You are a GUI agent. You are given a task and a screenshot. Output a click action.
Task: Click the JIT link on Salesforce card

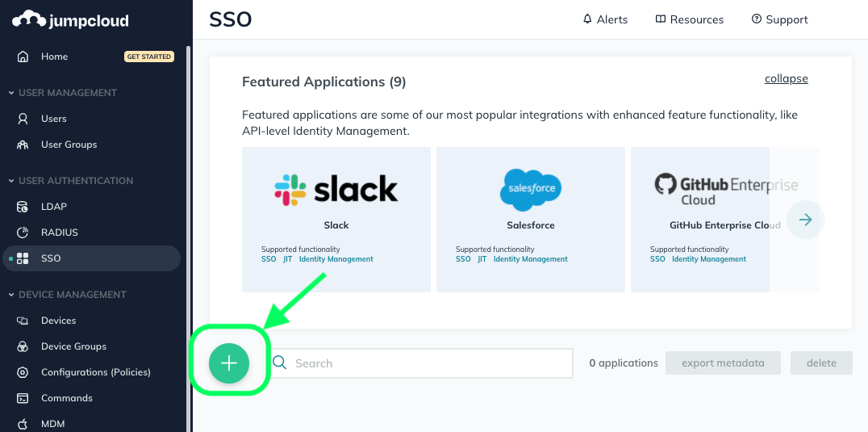click(x=482, y=259)
